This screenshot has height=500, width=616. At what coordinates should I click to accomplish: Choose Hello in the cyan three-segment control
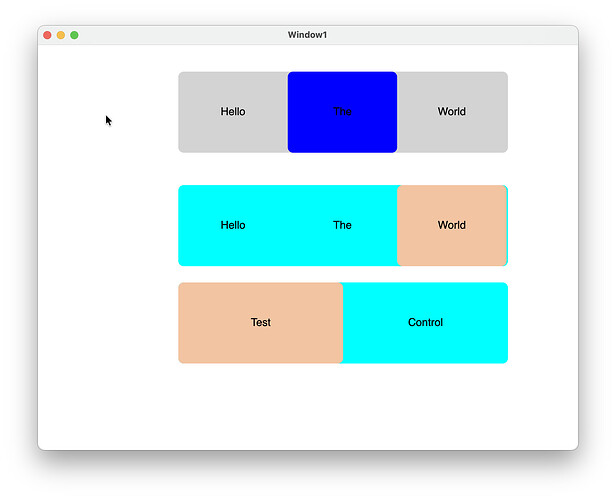pos(233,225)
